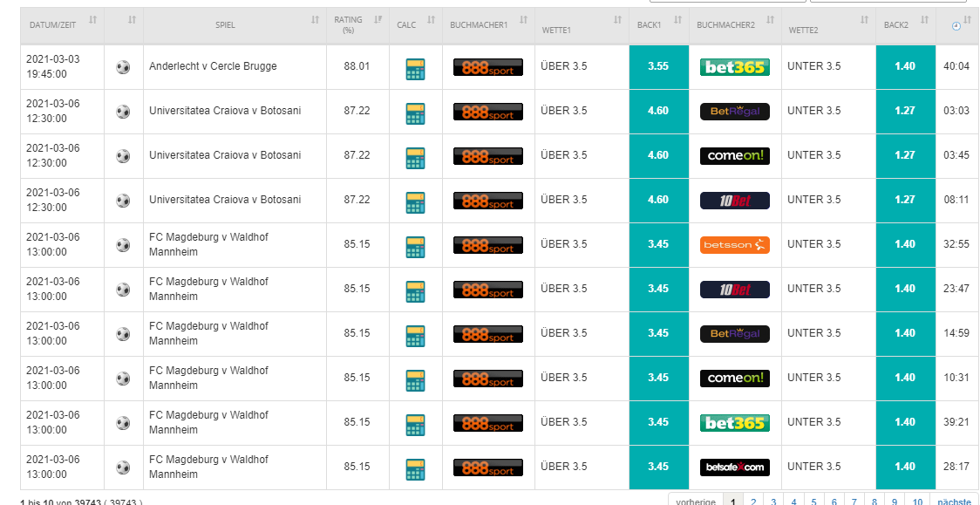Open calculator in Craiova row with comeon!
The image size is (980, 505).
[415, 158]
